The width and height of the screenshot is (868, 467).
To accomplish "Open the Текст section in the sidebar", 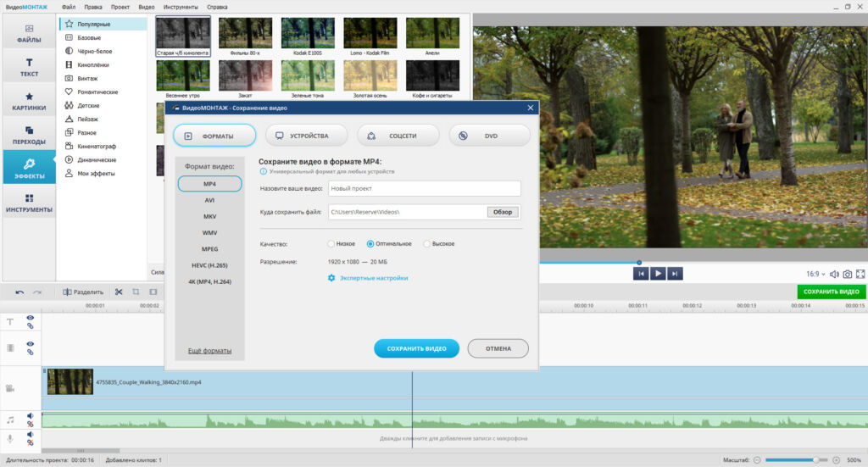I will click(29, 66).
